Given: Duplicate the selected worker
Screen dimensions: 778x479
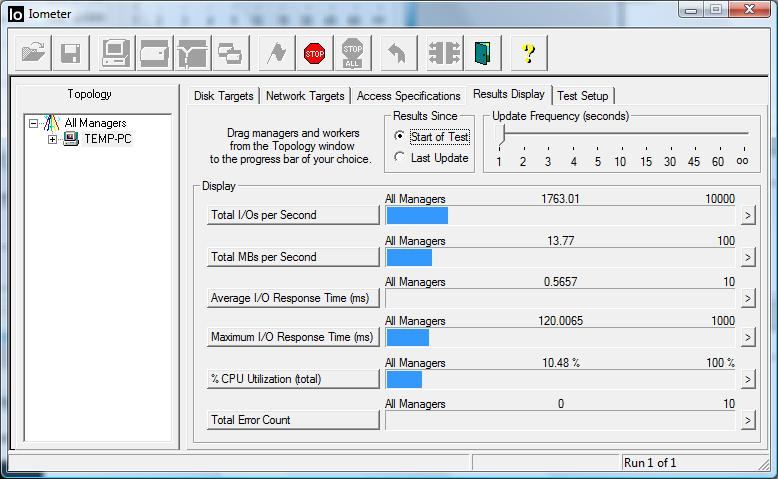Looking at the screenshot, I should (230, 53).
